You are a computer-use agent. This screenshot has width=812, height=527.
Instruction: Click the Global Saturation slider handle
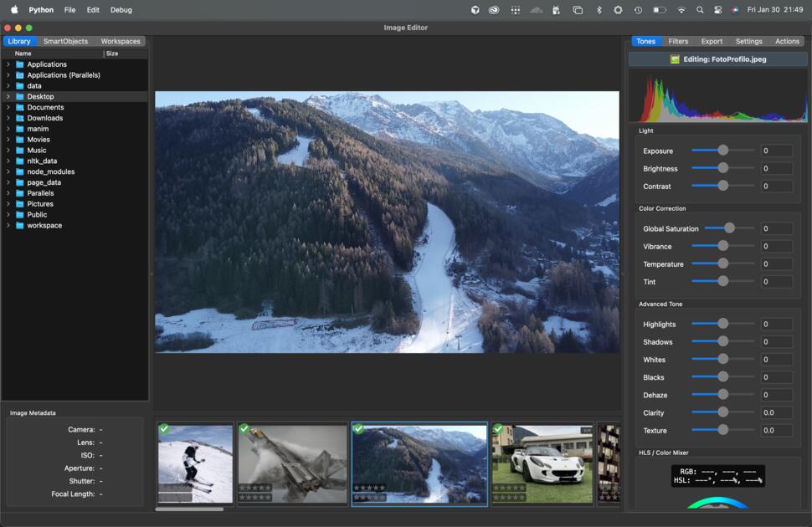729,228
